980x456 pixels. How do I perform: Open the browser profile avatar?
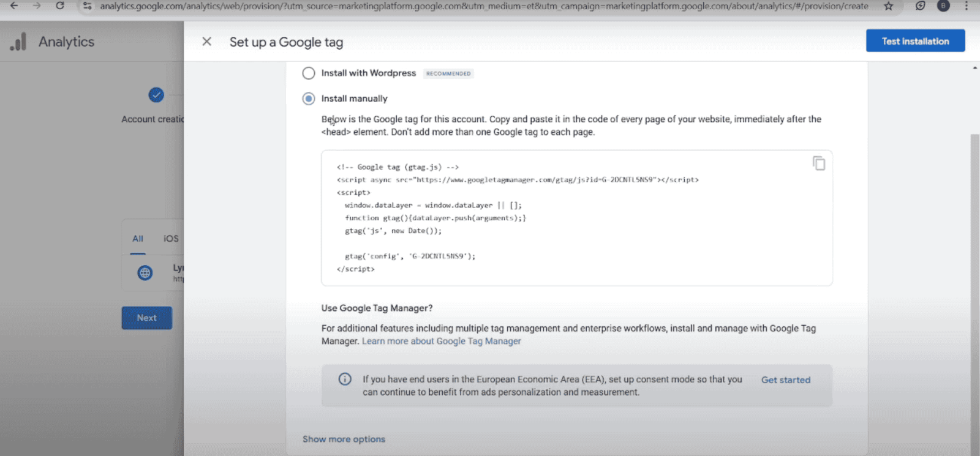(x=943, y=6)
